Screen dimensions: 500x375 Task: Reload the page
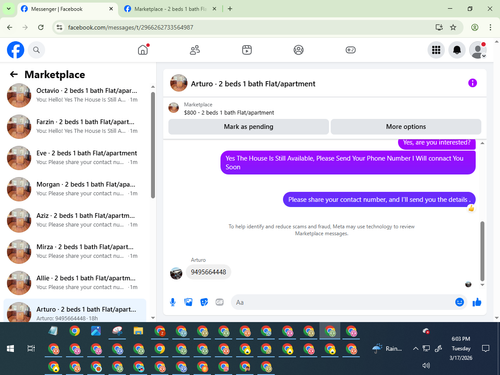[41, 27]
